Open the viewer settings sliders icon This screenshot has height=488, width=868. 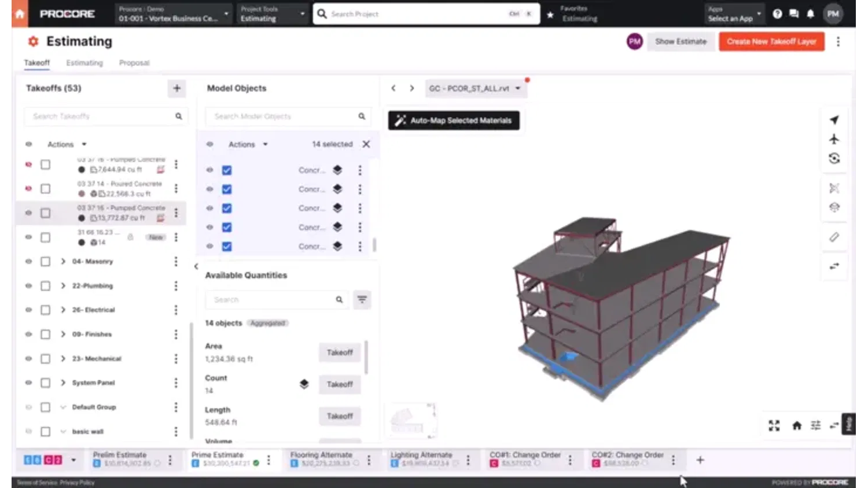point(816,425)
